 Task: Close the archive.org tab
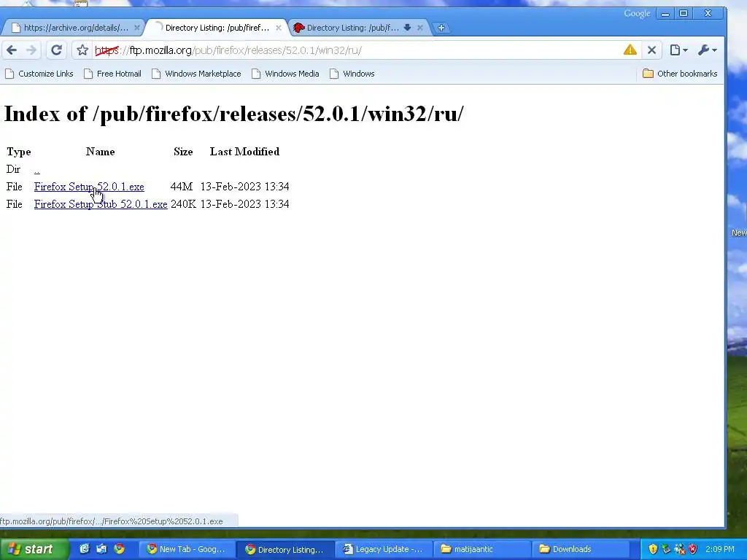[x=136, y=28]
